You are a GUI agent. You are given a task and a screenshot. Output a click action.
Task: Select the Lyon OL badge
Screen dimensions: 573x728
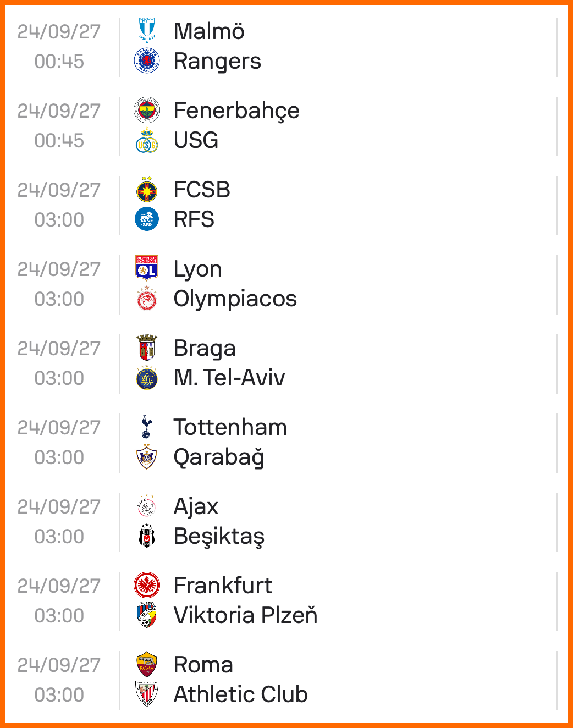click(x=147, y=268)
